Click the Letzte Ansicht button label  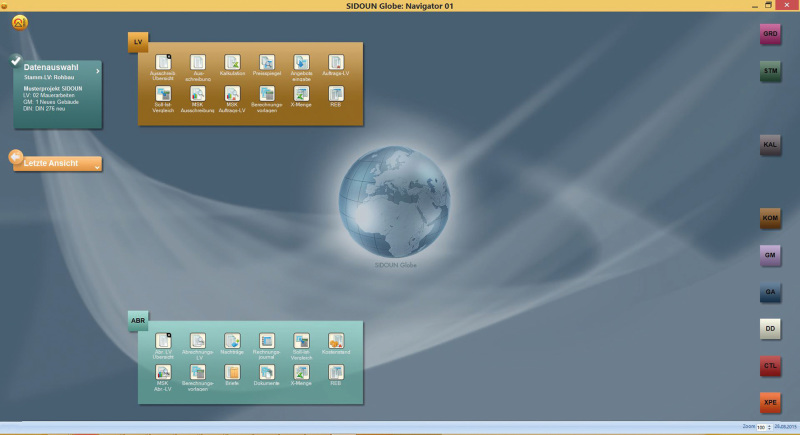[51, 163]
